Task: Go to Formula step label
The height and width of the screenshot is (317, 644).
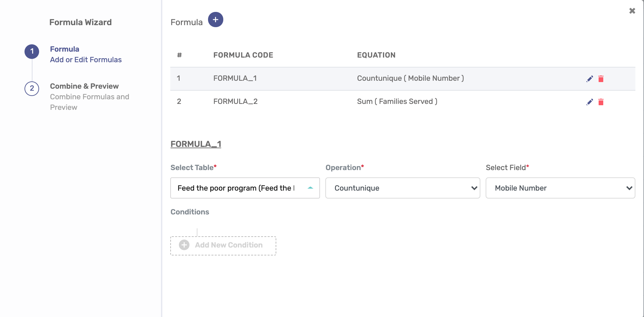Action: (65, 49)
